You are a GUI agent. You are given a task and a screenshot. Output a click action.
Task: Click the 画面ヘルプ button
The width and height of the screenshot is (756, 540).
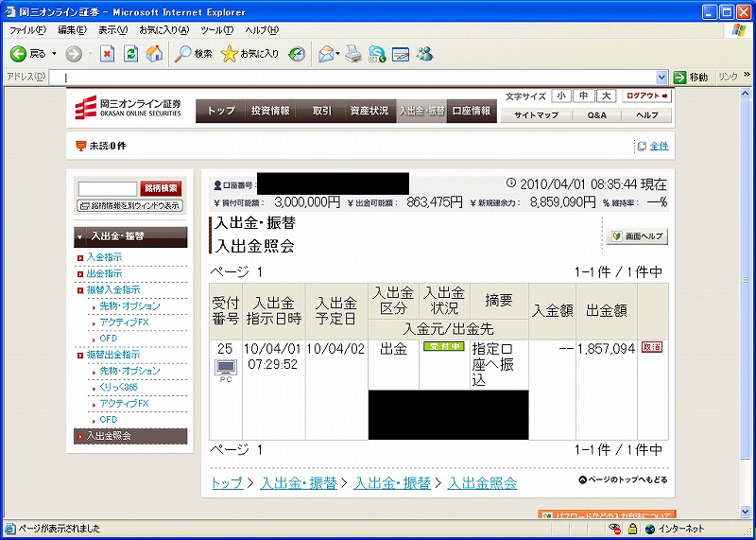(635, 235)
